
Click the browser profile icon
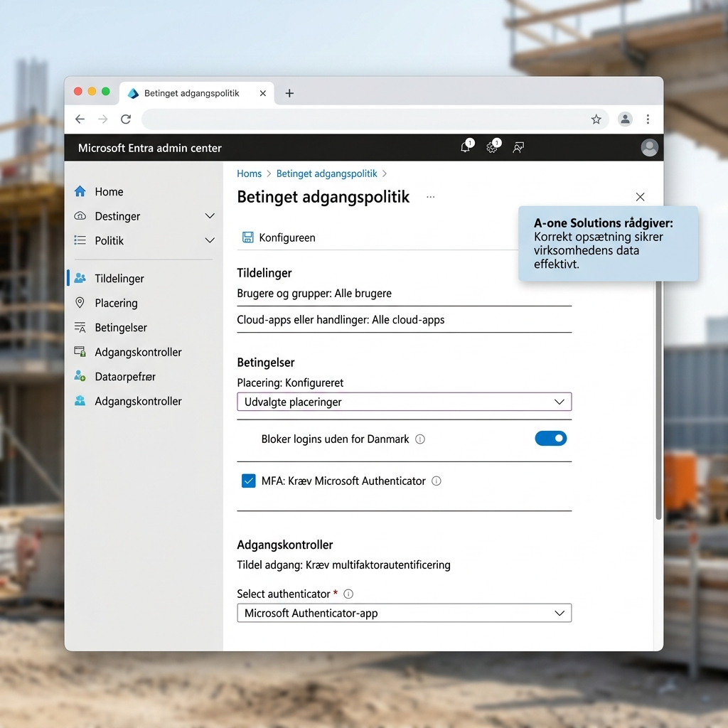pyautogui.click(x=625, y=119)
